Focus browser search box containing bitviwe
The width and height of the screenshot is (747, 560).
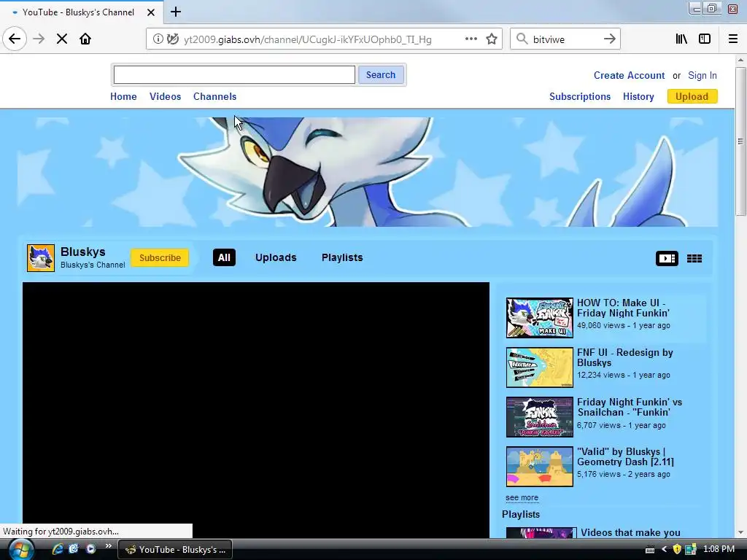tap(565, 39)
